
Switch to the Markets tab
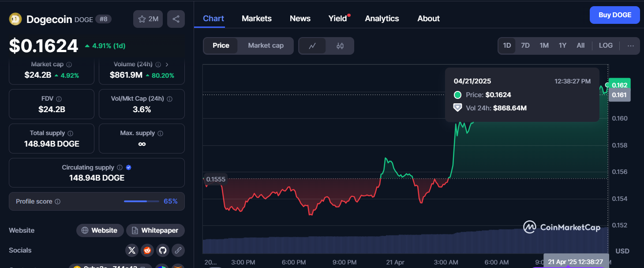[x=257, y=19]
